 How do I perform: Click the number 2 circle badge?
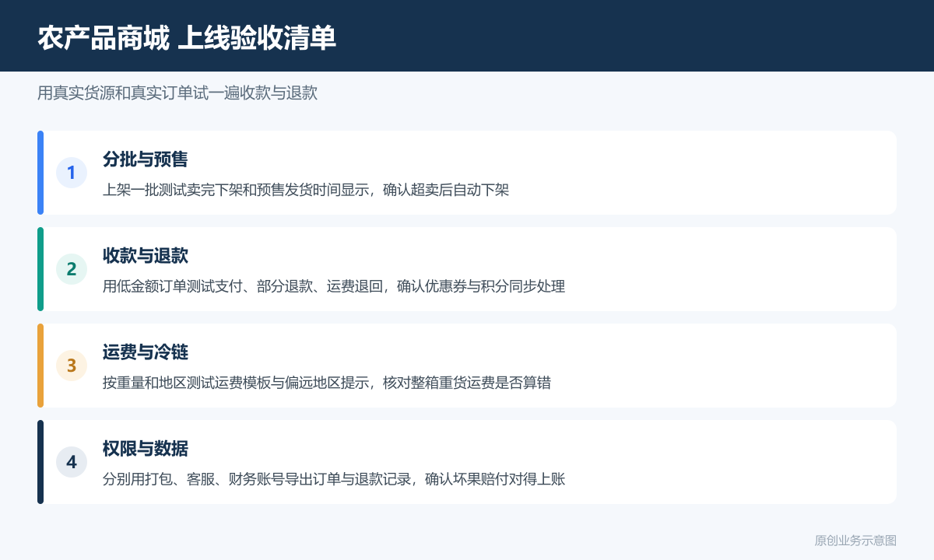pyautogui.click(x=72, y=269)
